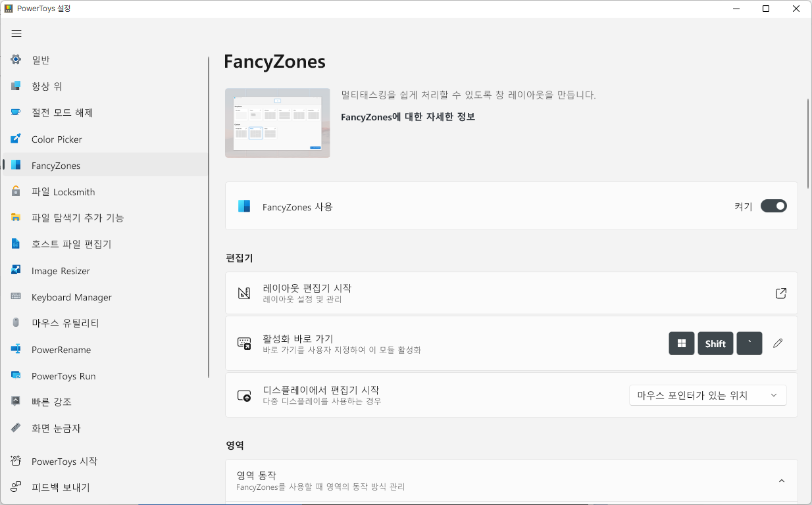Image resolution: width=812 pixels, height=505 pixels.
Task: Click the FancyZones 사용 card icon
Action: click(x=244, y=206)
